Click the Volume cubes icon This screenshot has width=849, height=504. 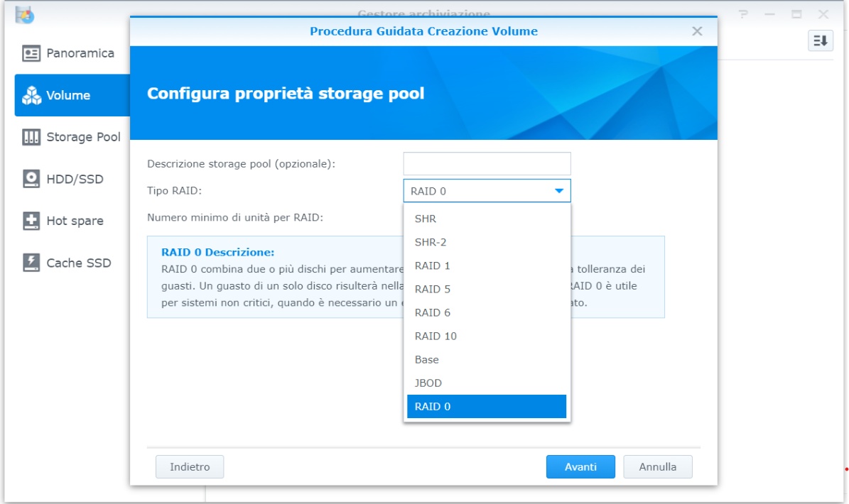(x=31, y=95)
